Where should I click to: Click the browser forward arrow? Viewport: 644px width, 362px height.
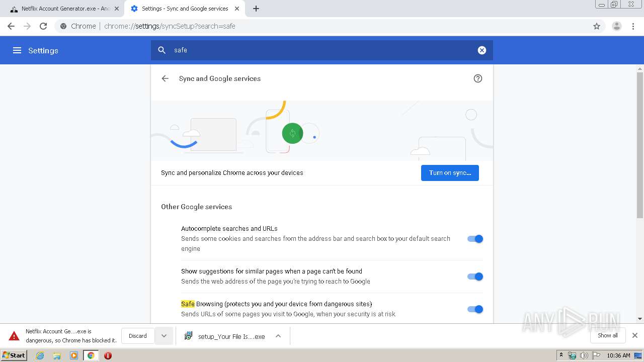pyautogui.click(x=27, y=26)
